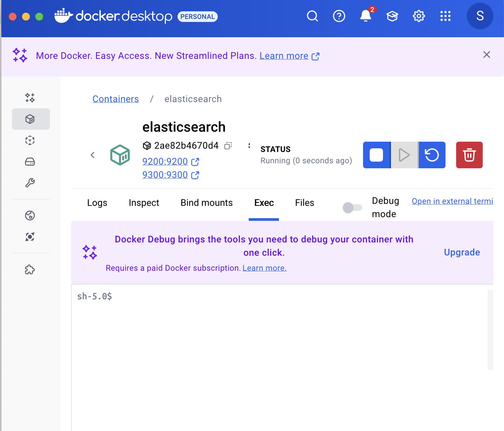This screenshot has height=431, width=504.
Task: Click the greyed-out start play button
Action: click(x=404, y=155)
